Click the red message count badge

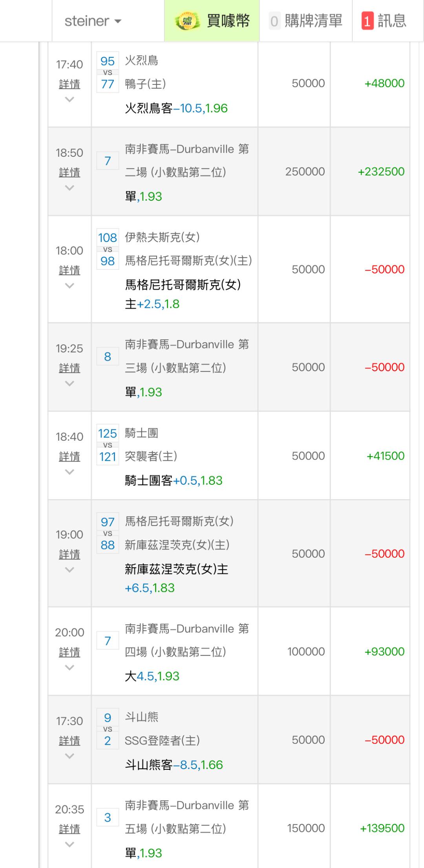[x=367, y=21]
